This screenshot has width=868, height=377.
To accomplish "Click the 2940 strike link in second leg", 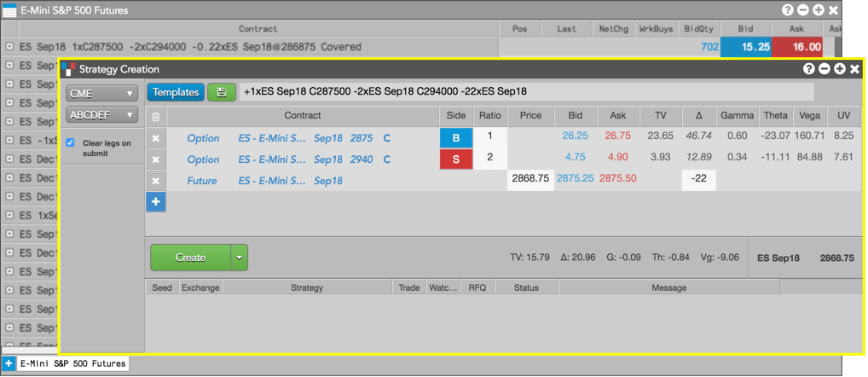I will (362, 159).
